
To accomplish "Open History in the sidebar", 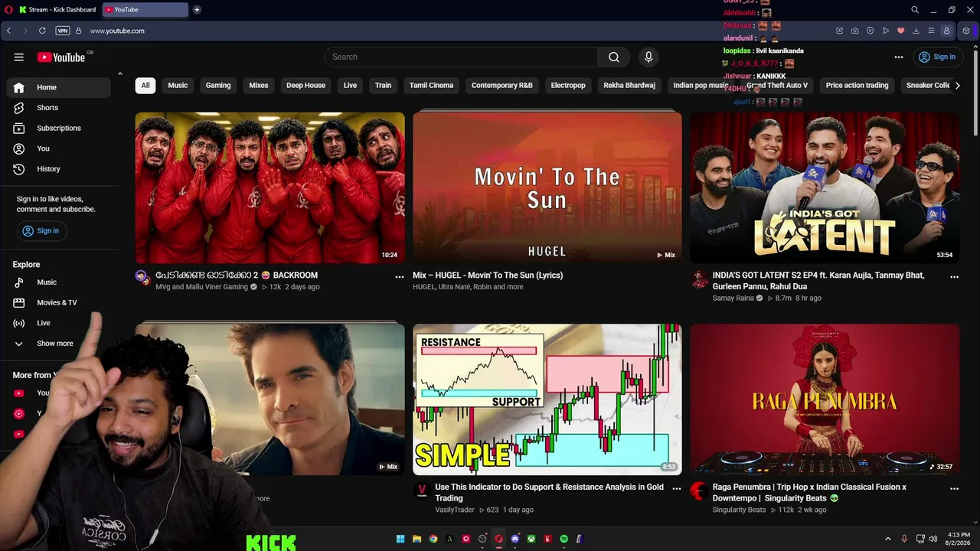I will [x=59, y=168].
